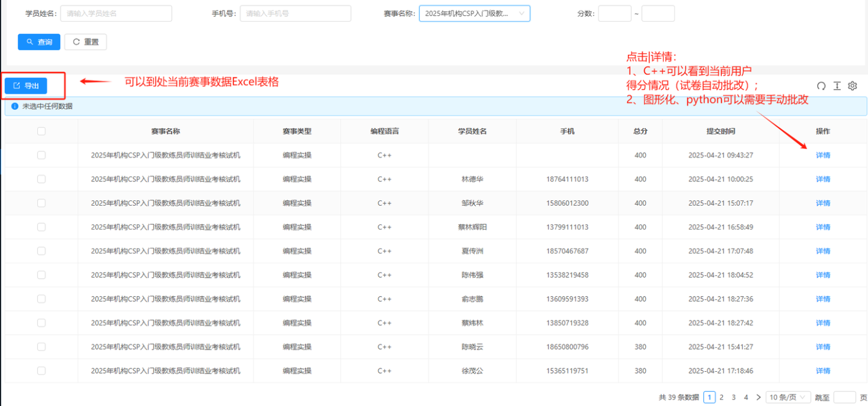The image size is (868, 406).
Task: Toggle the select-all checkbox in table header
Action: pos(41,131)
